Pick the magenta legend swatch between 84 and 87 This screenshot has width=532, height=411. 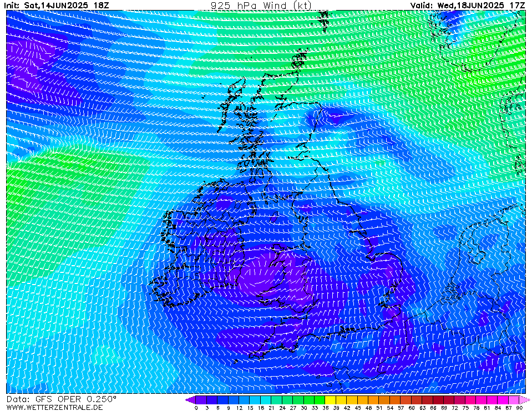[x=503, y=400]
